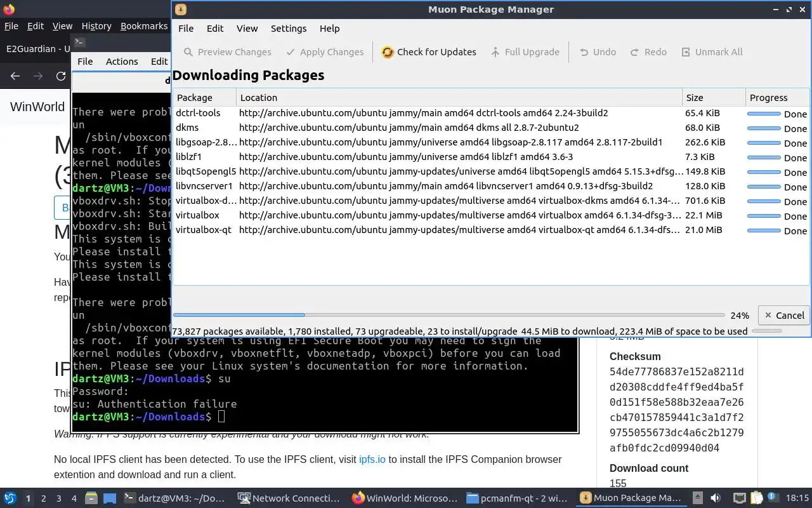Select the dkms package row
Image resolution: width=812 pixels, height=508 pixels.
click(x=491, y=128)
